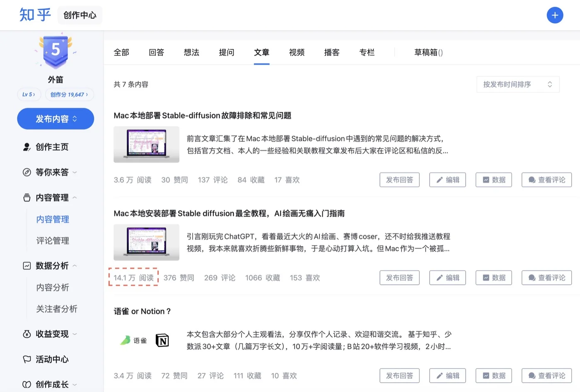Click 编辑 for the 语雀 or Notion article
Screen dimensions: 580x392
click(447, 376)
